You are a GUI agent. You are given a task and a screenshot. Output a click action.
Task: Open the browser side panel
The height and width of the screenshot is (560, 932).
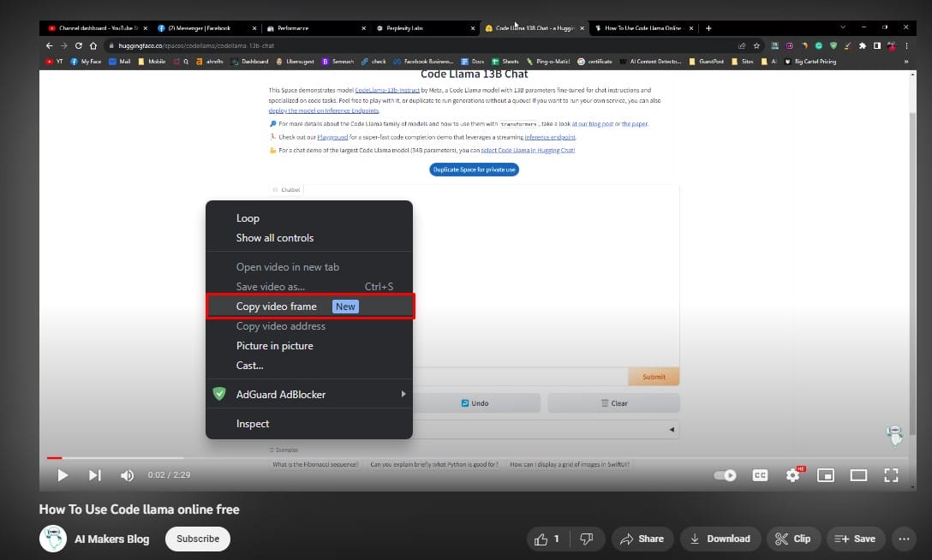(x=876, y=45)
